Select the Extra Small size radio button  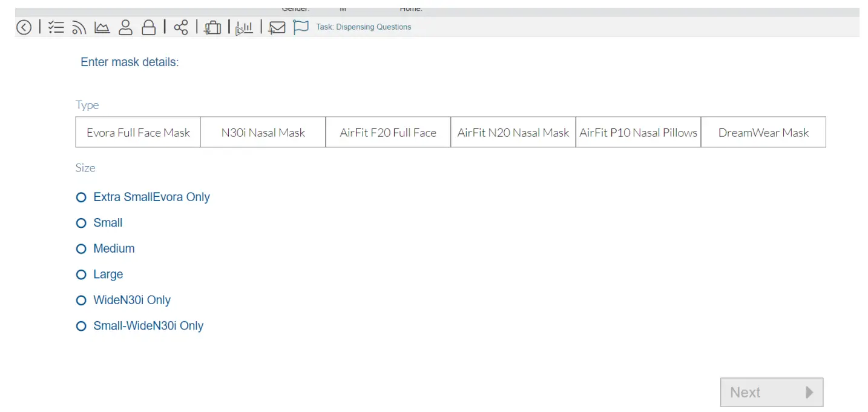pyautogui.click(x=81, y=198)
